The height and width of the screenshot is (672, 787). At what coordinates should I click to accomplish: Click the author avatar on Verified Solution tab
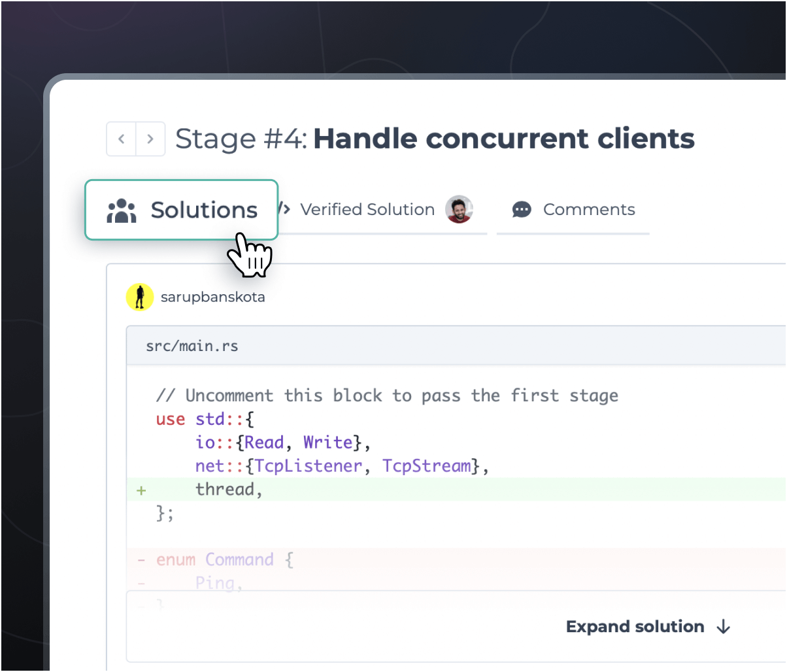pos(460,209)
